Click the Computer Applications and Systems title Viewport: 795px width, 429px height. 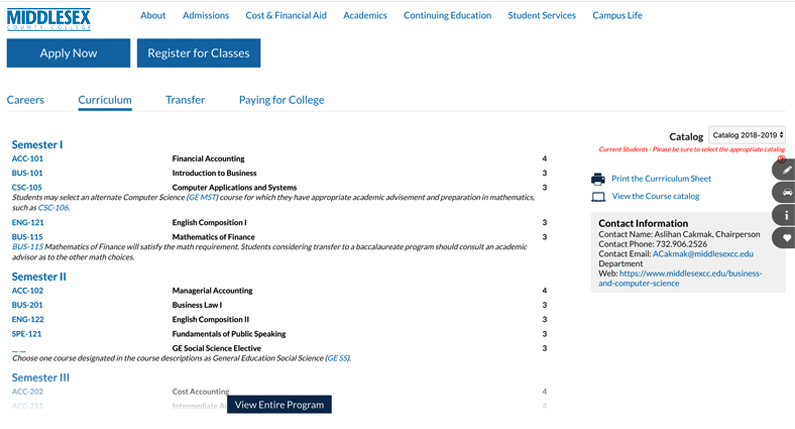(234, 188)
